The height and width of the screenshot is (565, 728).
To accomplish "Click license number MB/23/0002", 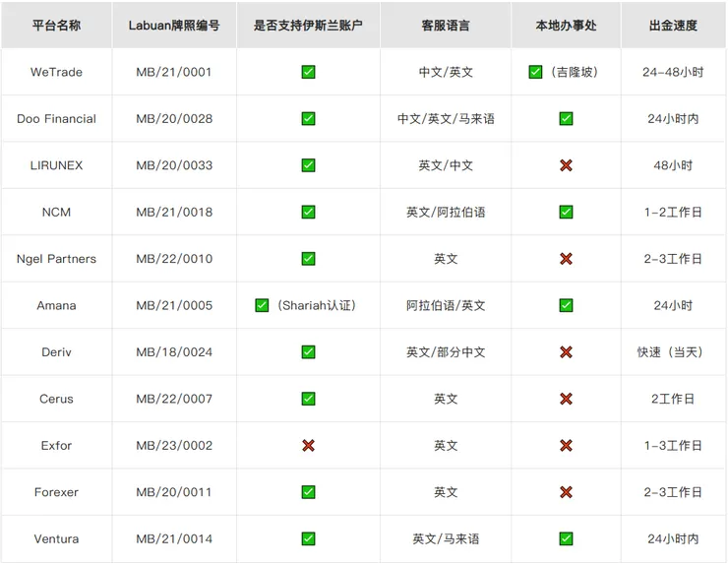I will coord(174,446).
